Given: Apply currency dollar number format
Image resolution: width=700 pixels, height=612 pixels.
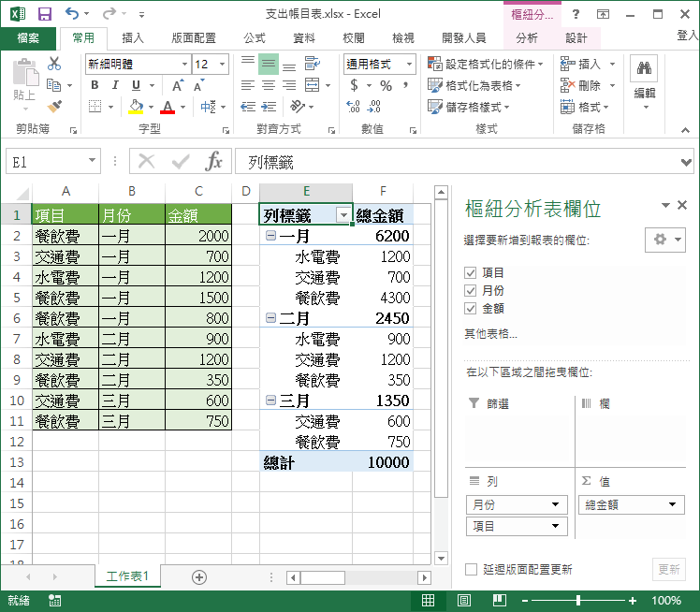Looking at the screenshot, I should (355, 85).
